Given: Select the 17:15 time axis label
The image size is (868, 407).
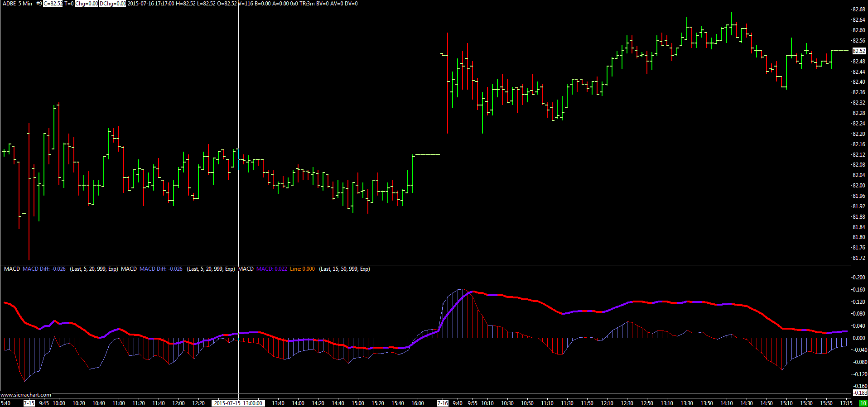Looking at the screenshot, I should 846,403.
